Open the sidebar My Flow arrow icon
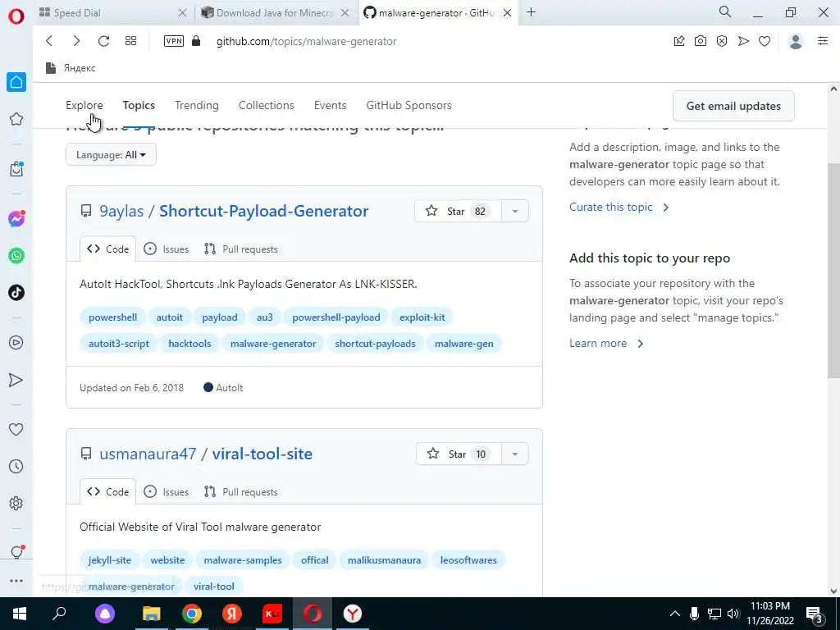The height and width of the screenshot is (630, 840). tap(16, 380)
